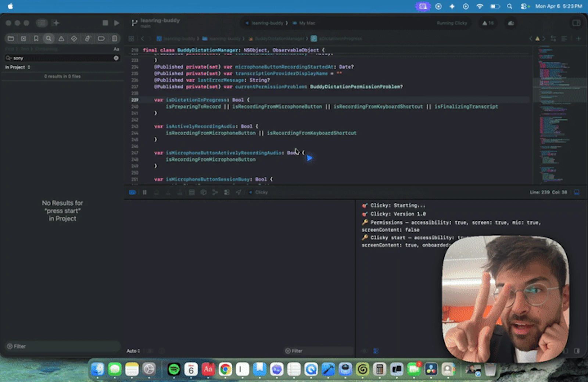Toggle the editor layout lines icon near the plus
This screenshot has height=382, width=588.
[564, 39]
